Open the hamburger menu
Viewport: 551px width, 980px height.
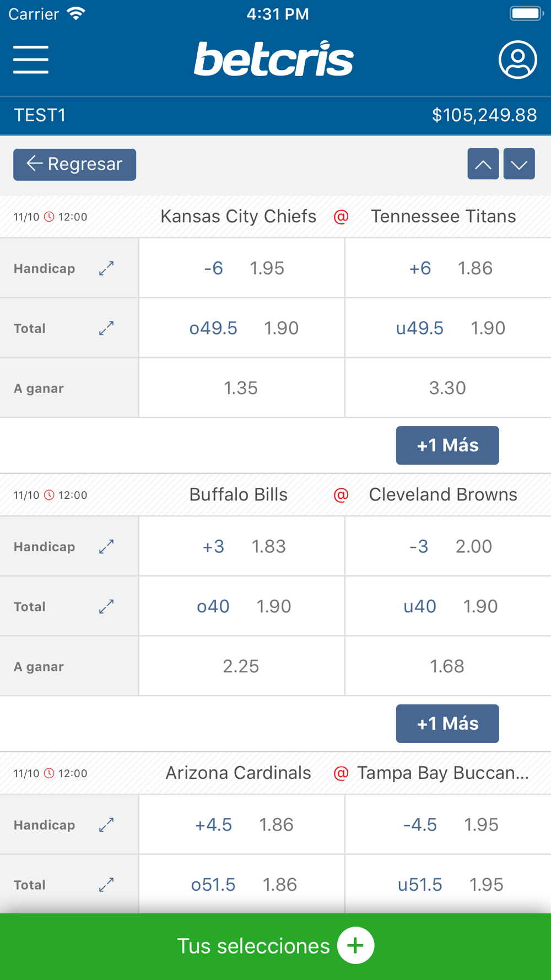(x=31, y=60)
